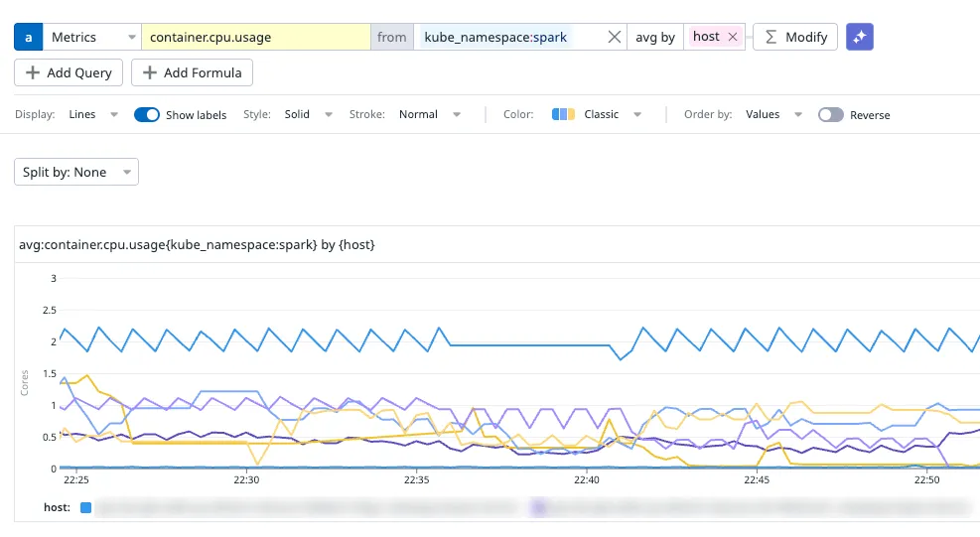Click Add Formula button
The height and width of the screenshot is (537, 980).
pos(192,72)
